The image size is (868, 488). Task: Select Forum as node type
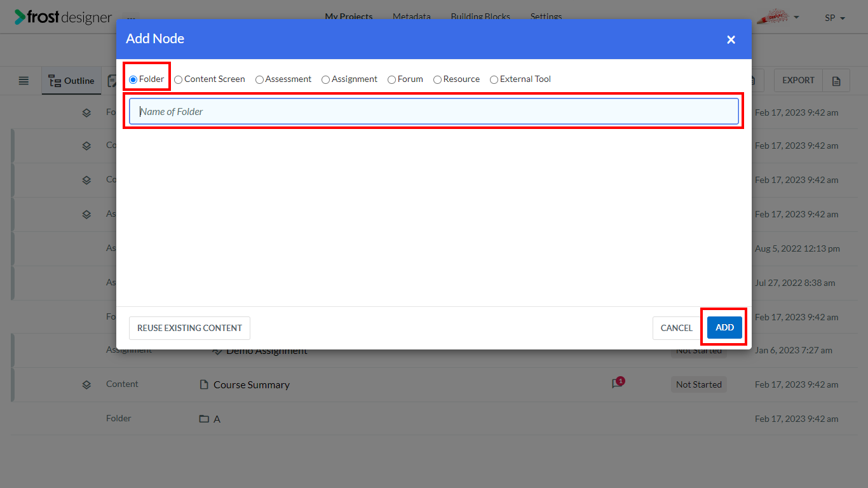point(391,79)
